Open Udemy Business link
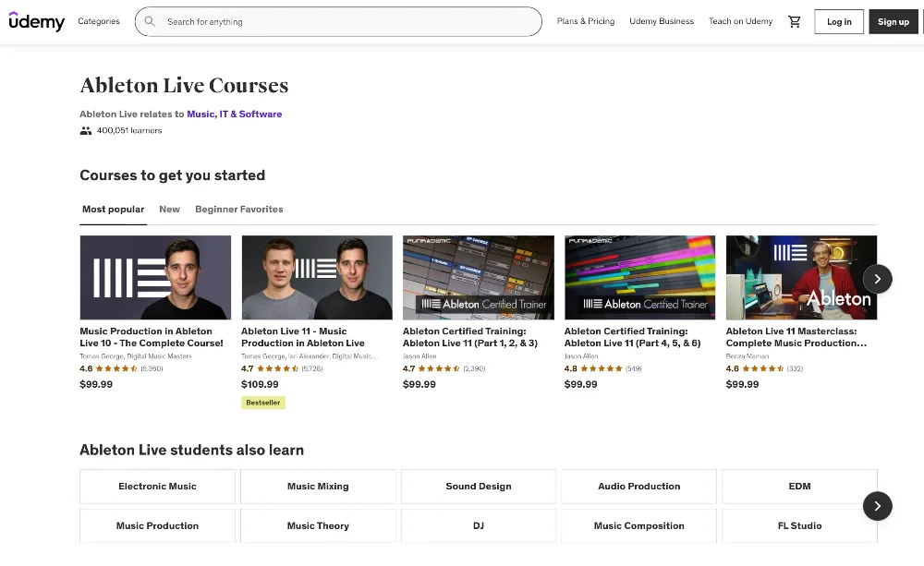 point(662,21)
